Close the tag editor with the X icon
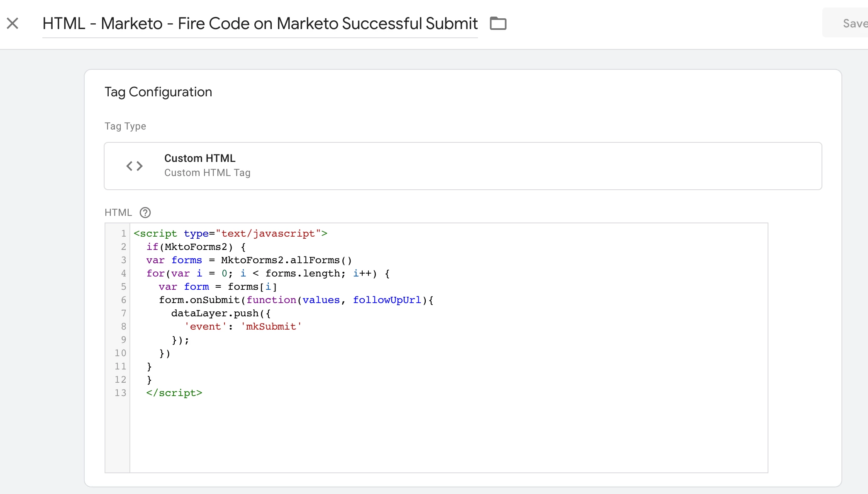This screenshot has width=868, height=494. point(12,23)
